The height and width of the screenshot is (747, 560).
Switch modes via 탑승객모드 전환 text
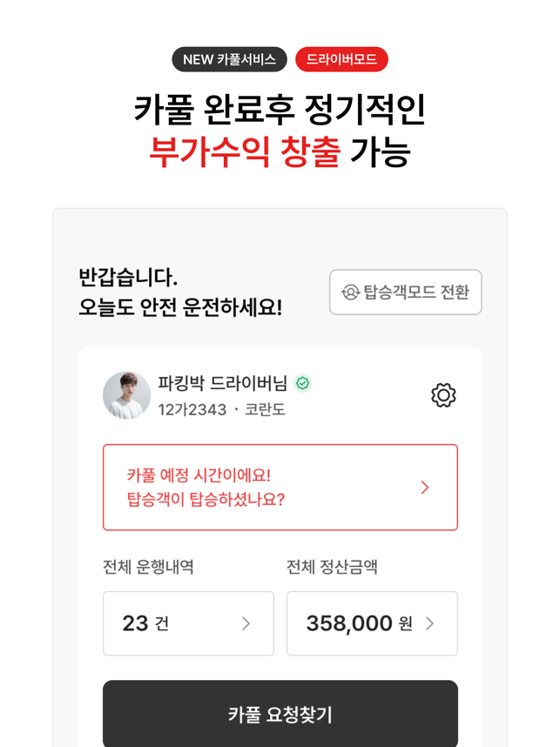[x=416, y=293]
